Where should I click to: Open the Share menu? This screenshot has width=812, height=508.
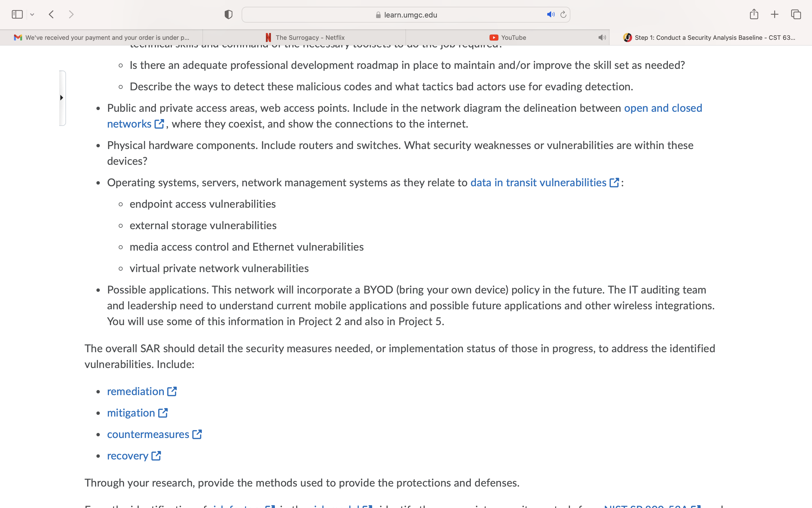pos(754,14)
